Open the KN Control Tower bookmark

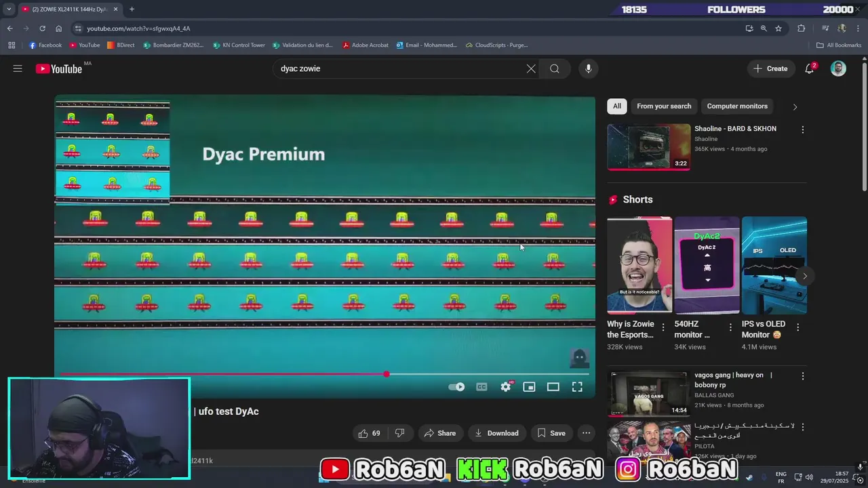239,45
